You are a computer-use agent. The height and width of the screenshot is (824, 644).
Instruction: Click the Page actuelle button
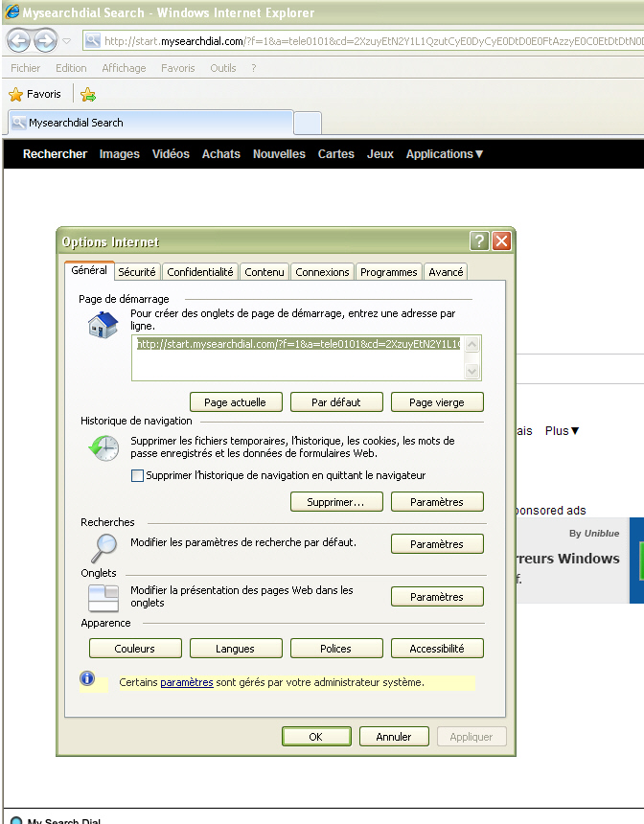236,402
